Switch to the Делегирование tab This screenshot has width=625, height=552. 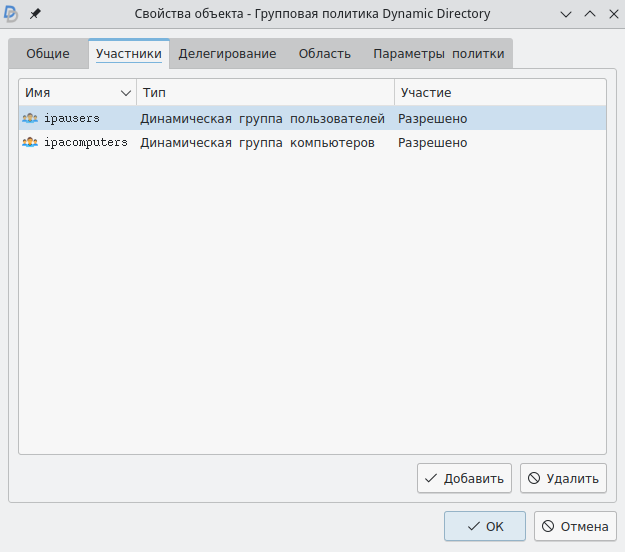[227, 54]
